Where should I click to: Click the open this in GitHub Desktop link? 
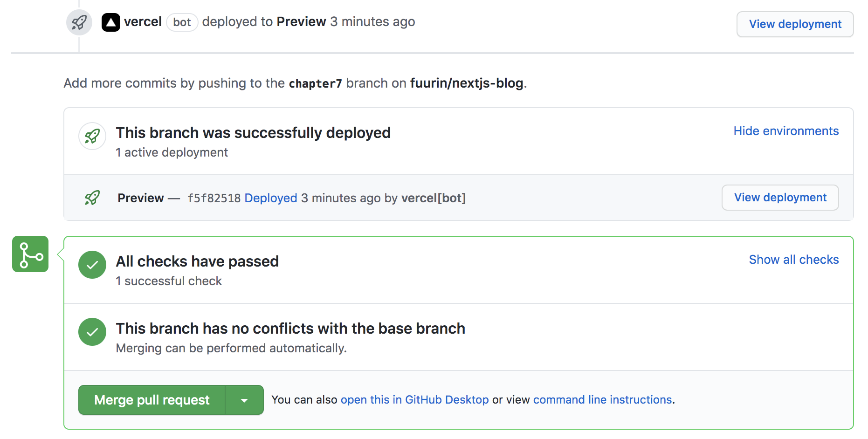click(x=414, y=400)
